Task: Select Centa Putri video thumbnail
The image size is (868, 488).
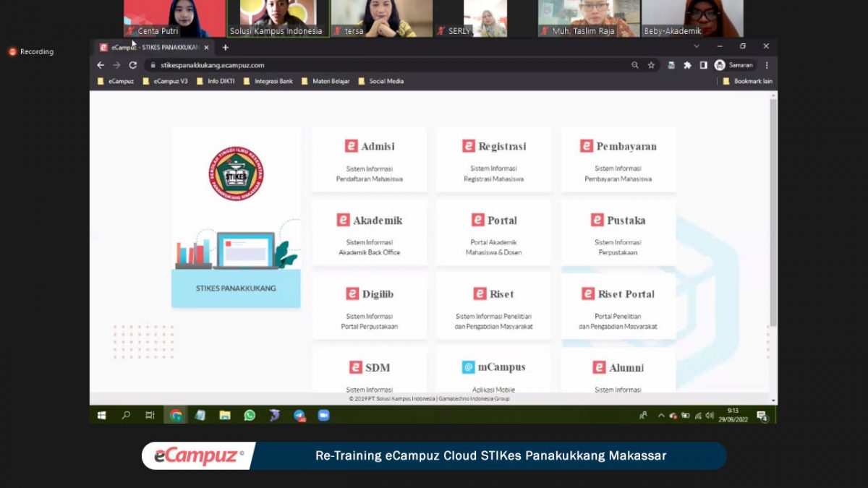Action: 175,18
